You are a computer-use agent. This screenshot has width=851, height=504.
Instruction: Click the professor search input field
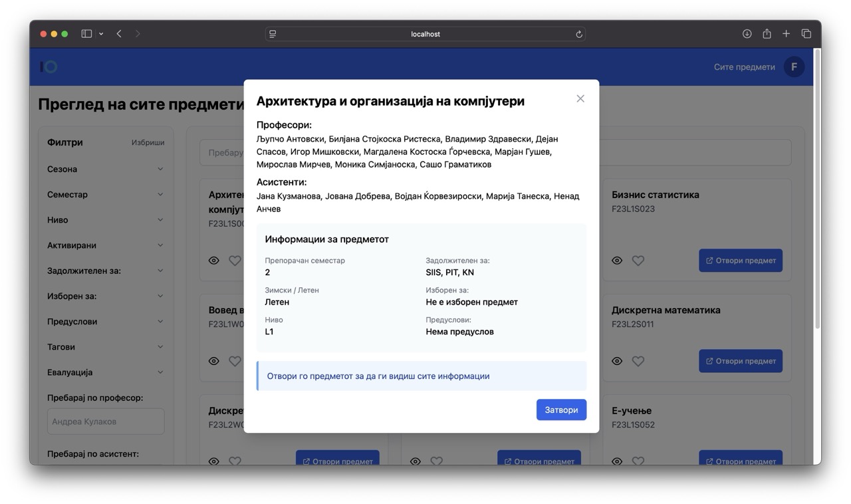[106, 422]
